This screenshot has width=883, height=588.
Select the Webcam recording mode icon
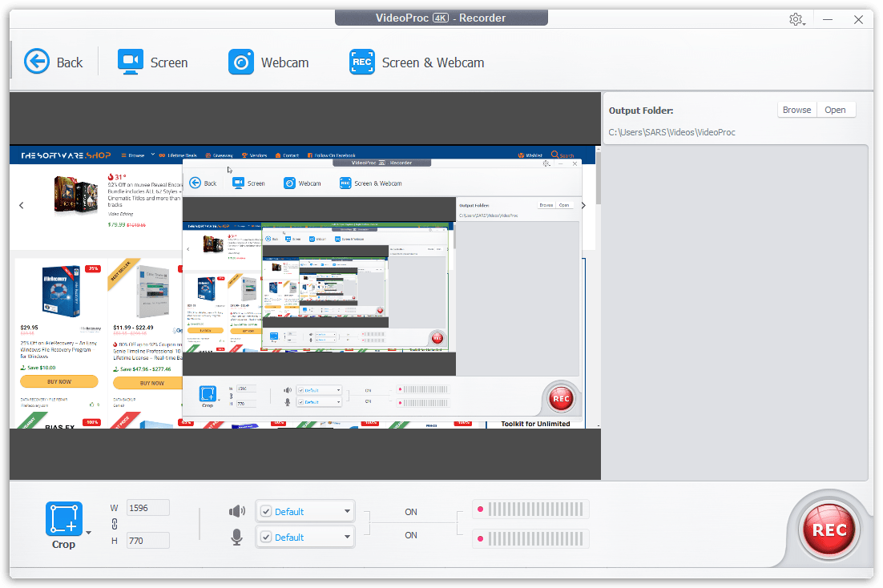click(240, 62)
